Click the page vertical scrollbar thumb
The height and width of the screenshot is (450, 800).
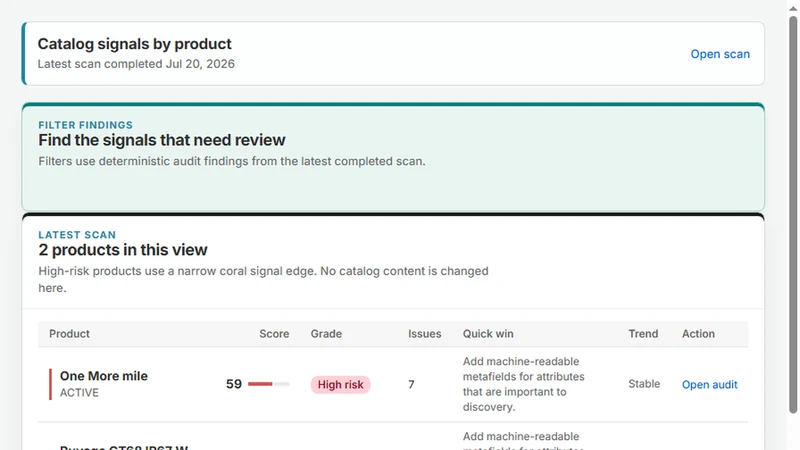point(793,214)
